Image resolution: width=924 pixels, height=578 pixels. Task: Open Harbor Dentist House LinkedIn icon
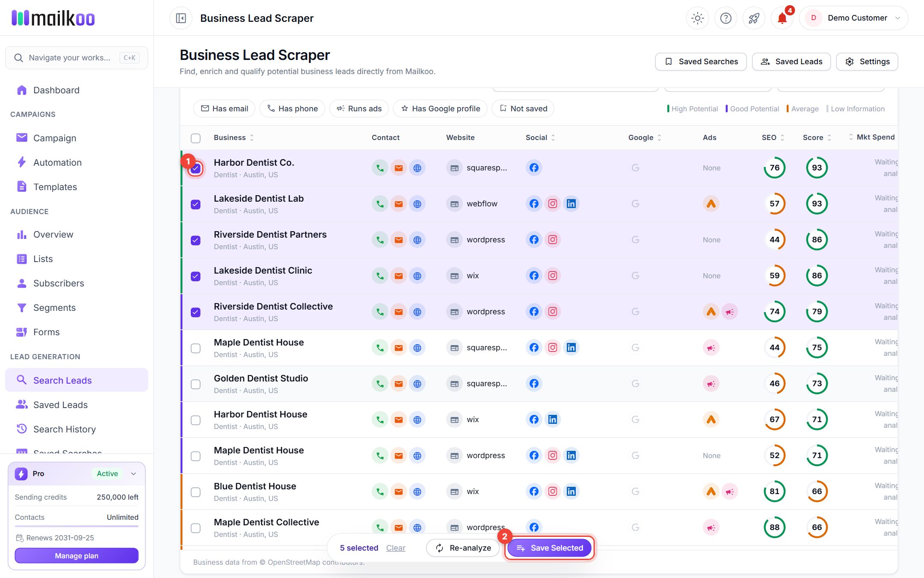[553, 420]
